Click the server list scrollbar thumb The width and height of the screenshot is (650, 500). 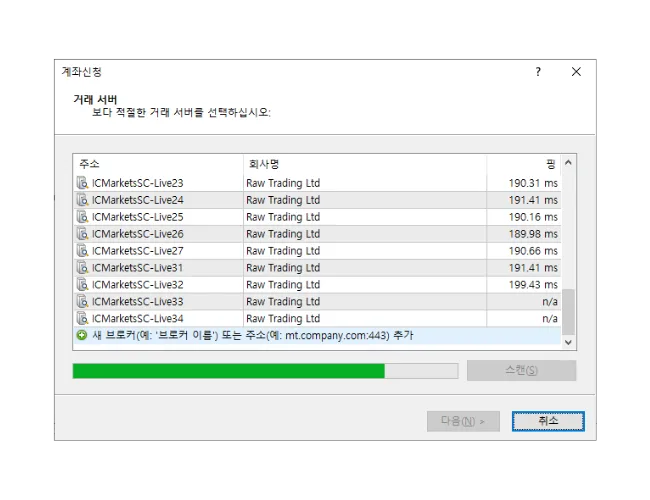tap(568, 311)
